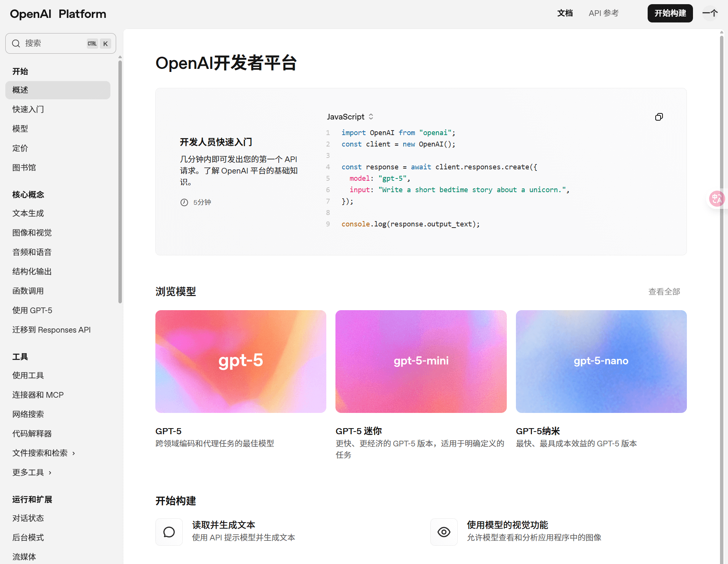
Task: Open the gpt-5 model card thumbnail
Action: 241,361
